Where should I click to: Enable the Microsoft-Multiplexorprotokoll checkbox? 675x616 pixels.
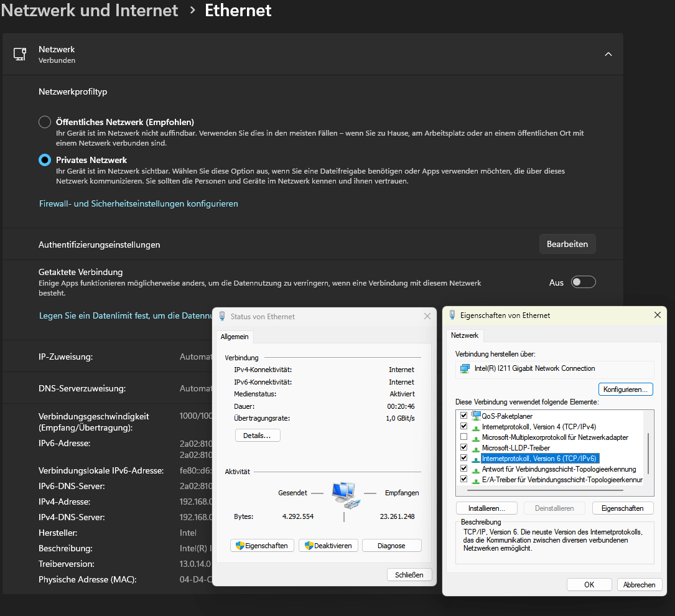463,436
